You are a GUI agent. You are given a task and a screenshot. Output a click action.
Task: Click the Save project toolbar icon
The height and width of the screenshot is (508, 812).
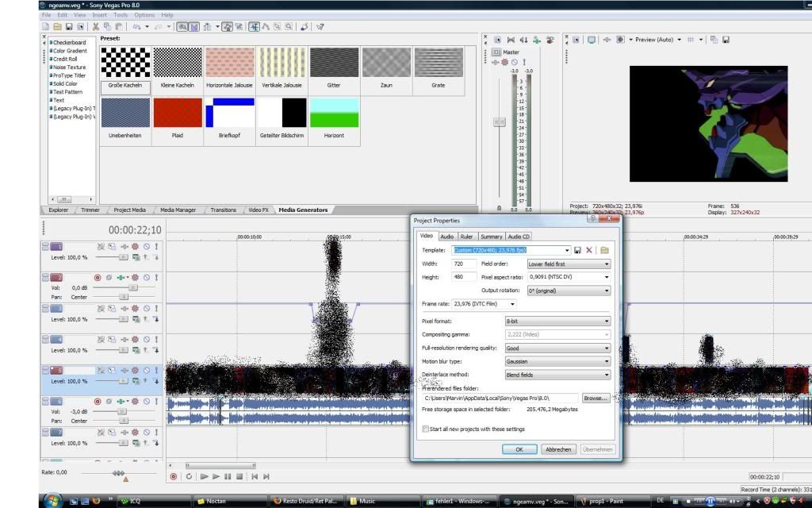tap(69, 27)
